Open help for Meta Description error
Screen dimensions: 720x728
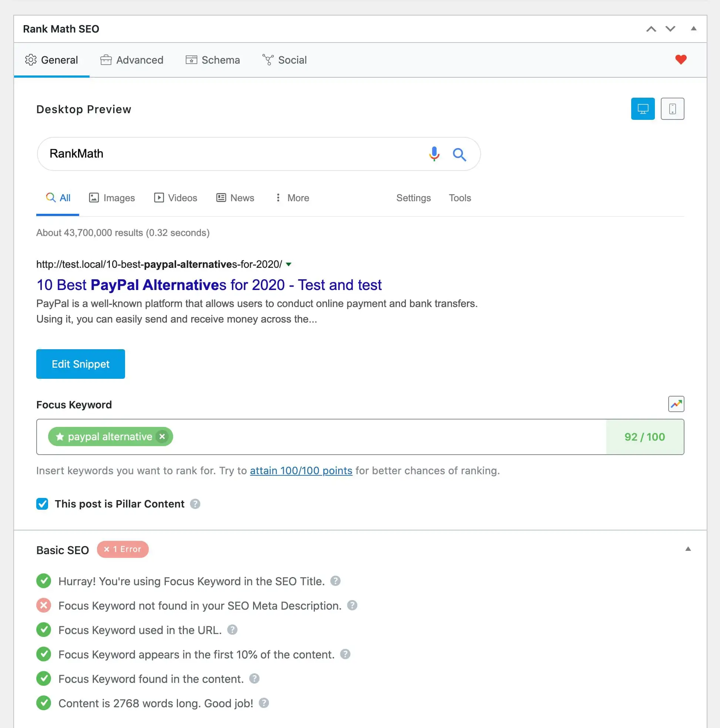[x=352, y=605]
